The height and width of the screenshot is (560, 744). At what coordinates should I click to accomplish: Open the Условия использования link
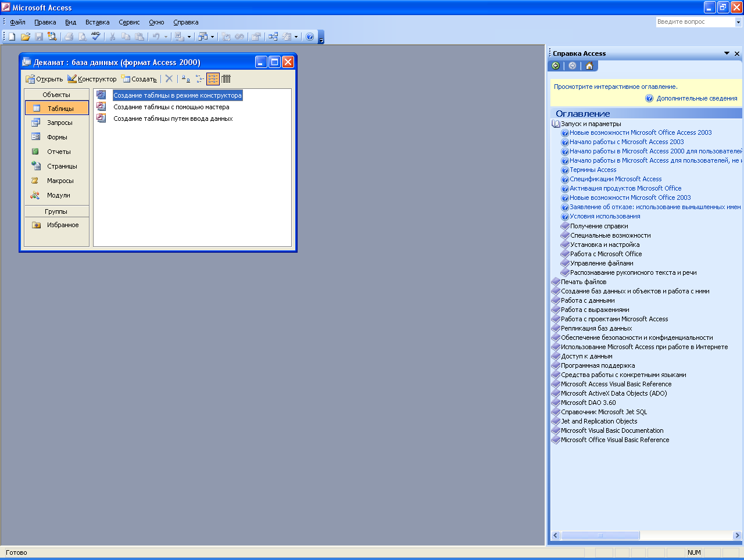(604, 216)
